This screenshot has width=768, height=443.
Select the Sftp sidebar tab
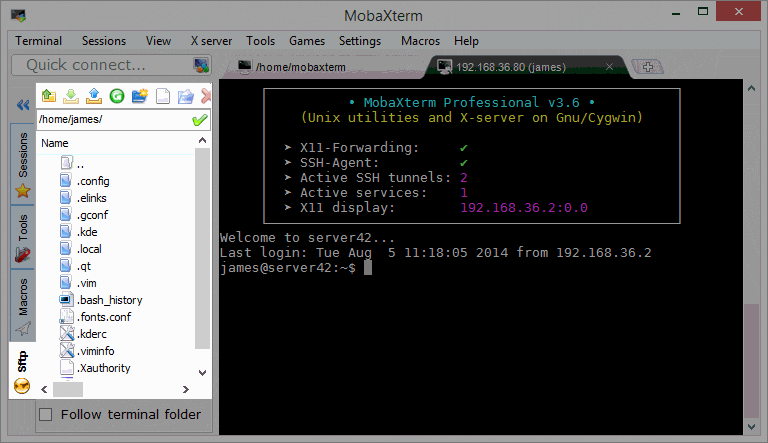click(x=23, y=370)
